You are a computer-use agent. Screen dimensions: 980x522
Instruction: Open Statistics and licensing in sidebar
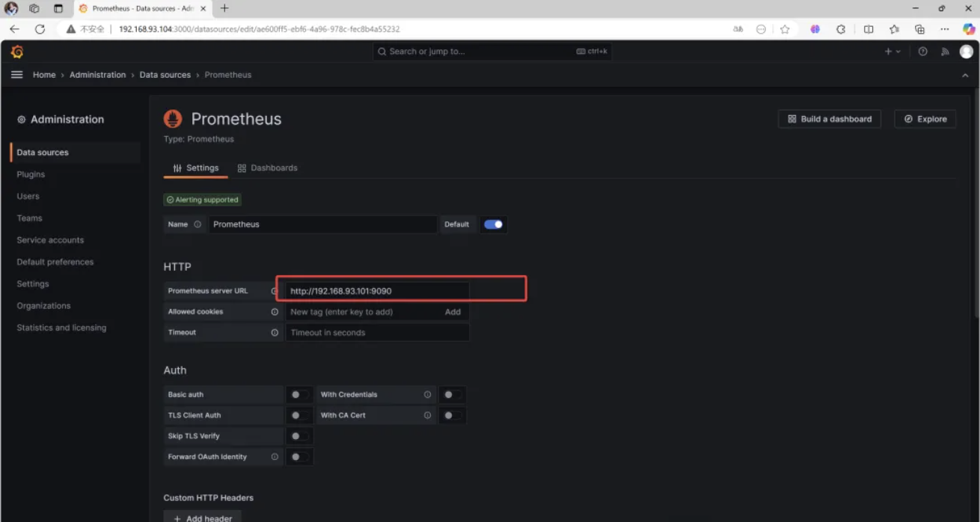tap(61, 328)
